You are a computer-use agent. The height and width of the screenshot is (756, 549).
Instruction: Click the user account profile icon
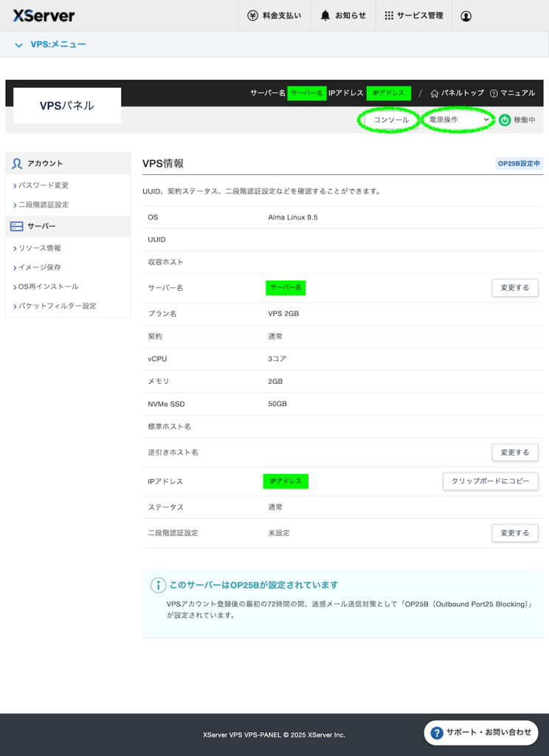click(x=466, y=16)
